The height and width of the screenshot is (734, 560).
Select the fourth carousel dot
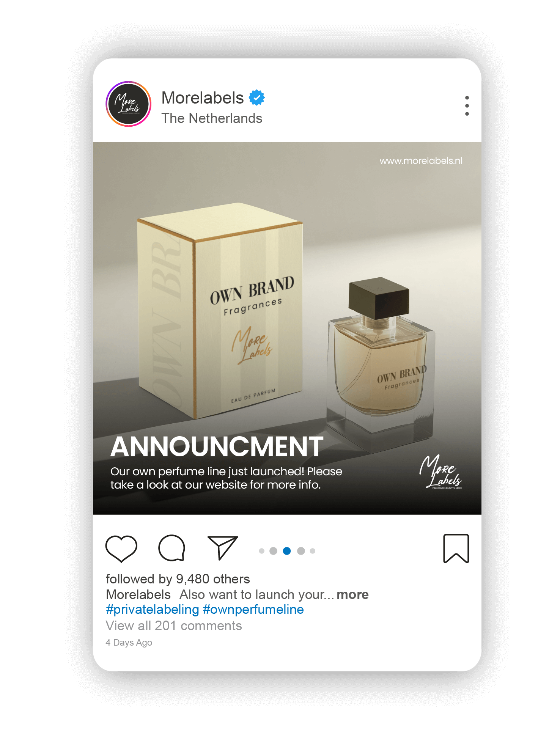[x=301, y=551]
